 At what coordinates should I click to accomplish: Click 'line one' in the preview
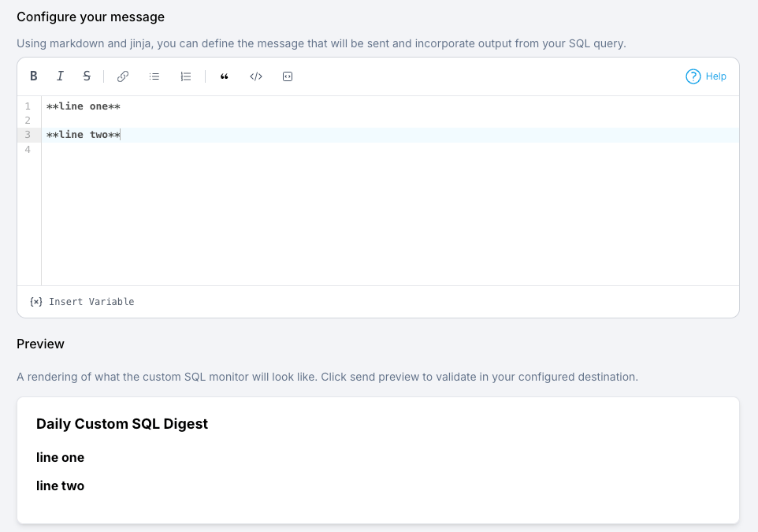[x=60, y=457]
